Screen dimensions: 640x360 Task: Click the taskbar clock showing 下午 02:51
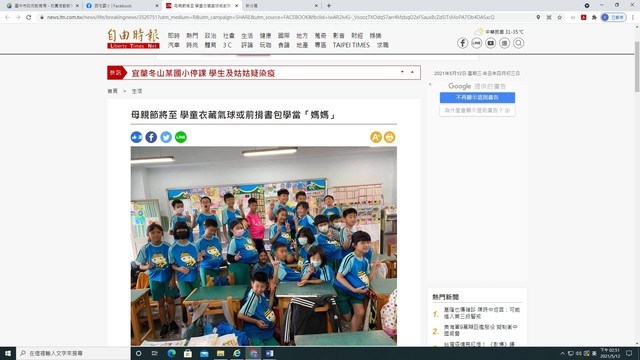[610, 353]
